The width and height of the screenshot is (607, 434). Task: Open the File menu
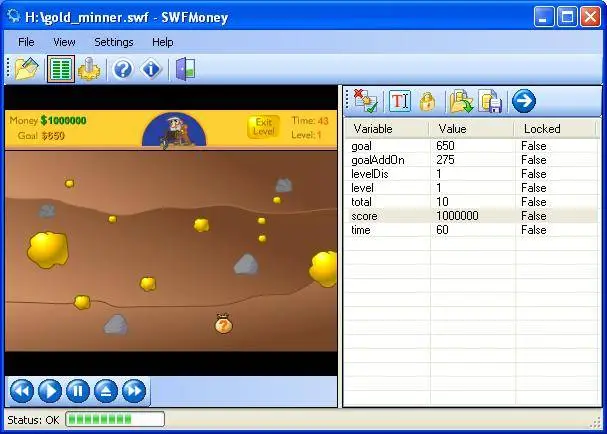(x=26, y=42)
